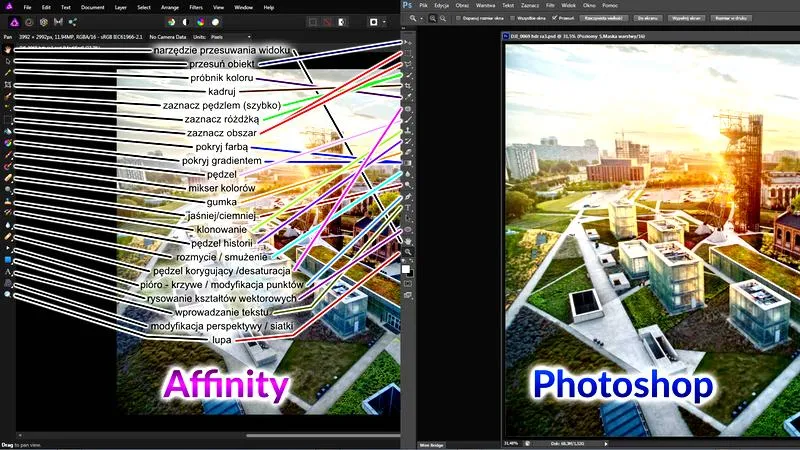Image resolution: width=800 pixels, height=450 pixels.
Task: Apply Auto Levels in Affinity toolbar
Action: point(171,22)
